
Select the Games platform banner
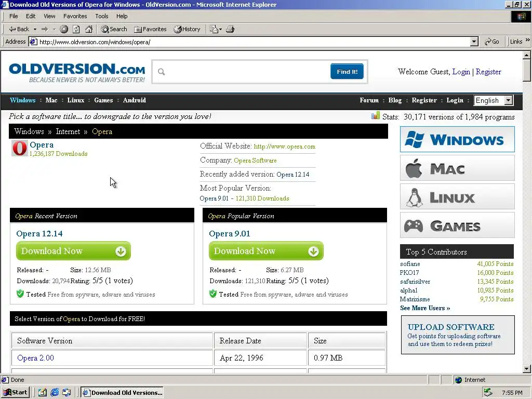click(x=457, y=225)
